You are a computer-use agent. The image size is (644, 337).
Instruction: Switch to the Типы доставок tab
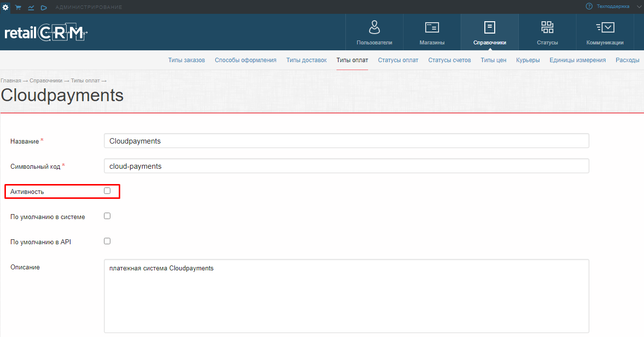pyautogui.click(x=306, y=60)
